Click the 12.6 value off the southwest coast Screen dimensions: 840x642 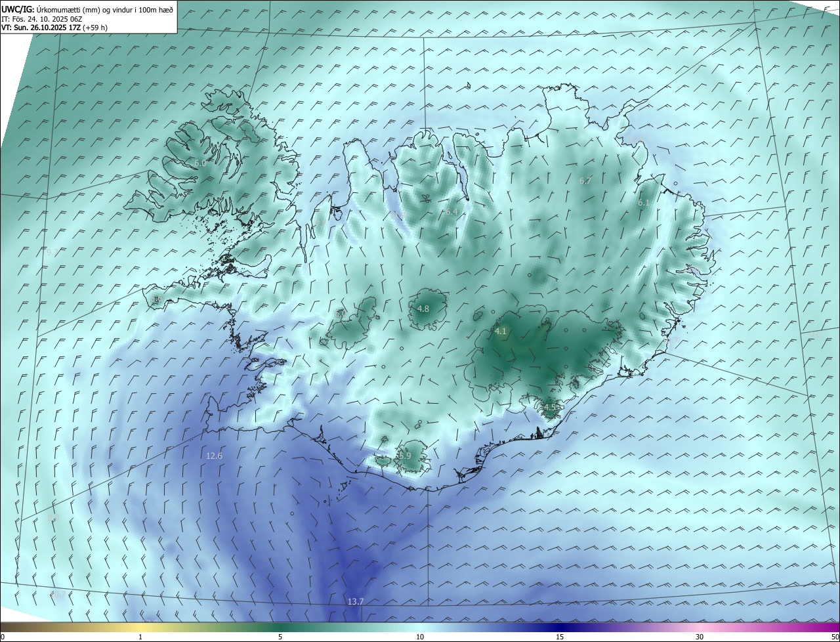214,456
